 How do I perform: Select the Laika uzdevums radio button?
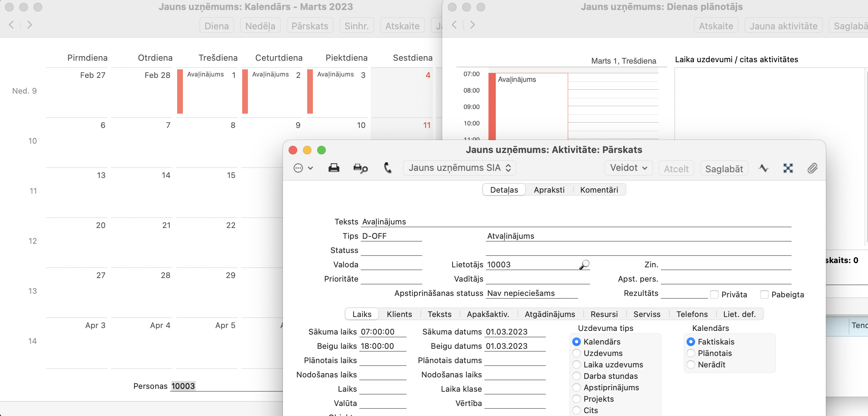tap(577, 365)
